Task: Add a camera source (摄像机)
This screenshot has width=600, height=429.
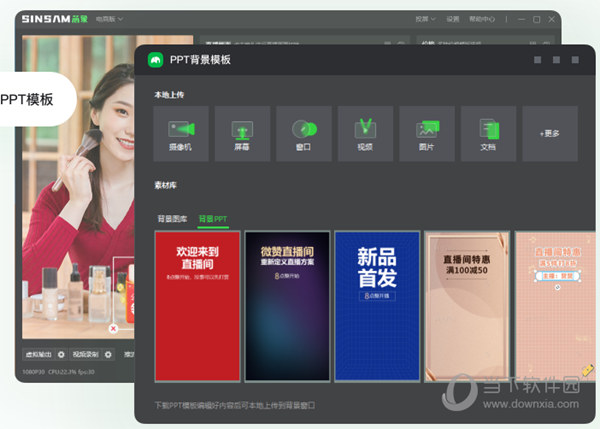Action: coord(181,134)
